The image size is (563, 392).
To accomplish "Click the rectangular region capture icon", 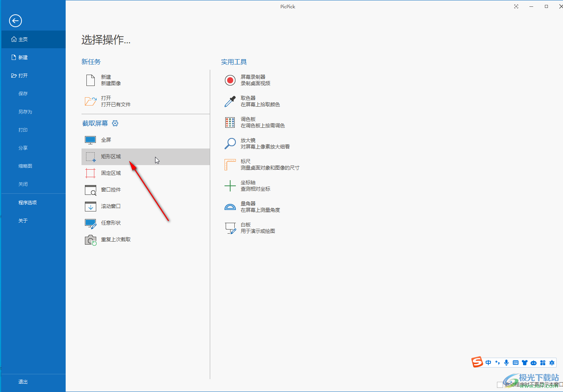I will click(91, 157).
